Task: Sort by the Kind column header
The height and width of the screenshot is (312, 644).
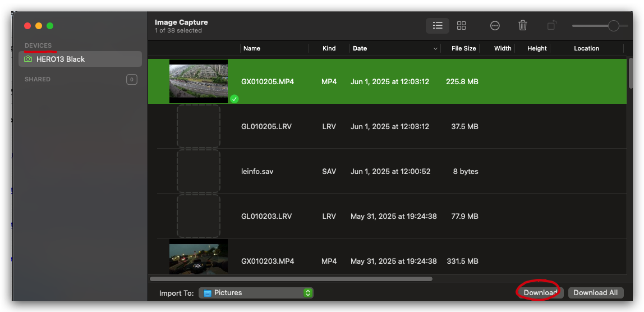Action: pos(329,48)
